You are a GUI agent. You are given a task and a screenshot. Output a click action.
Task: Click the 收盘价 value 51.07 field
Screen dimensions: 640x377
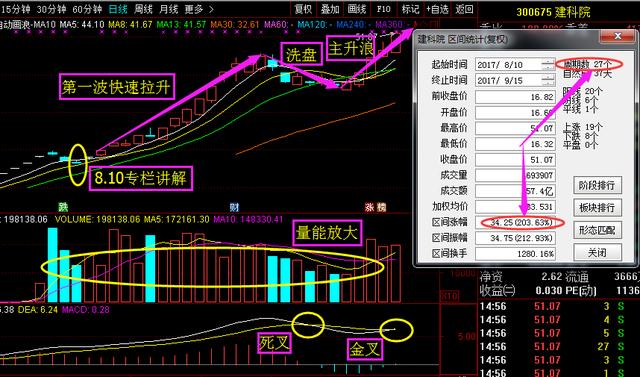pyautogui.click(x=515, y=160)
